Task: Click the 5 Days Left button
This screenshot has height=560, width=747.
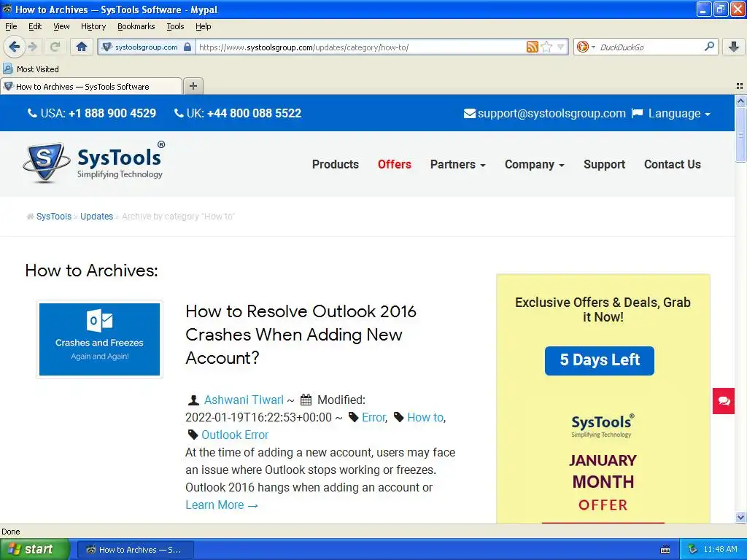Action: [600, 360]
